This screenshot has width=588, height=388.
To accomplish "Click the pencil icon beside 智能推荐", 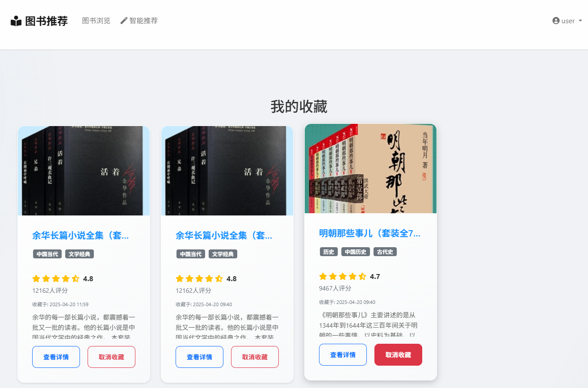I will click(124, 21).
